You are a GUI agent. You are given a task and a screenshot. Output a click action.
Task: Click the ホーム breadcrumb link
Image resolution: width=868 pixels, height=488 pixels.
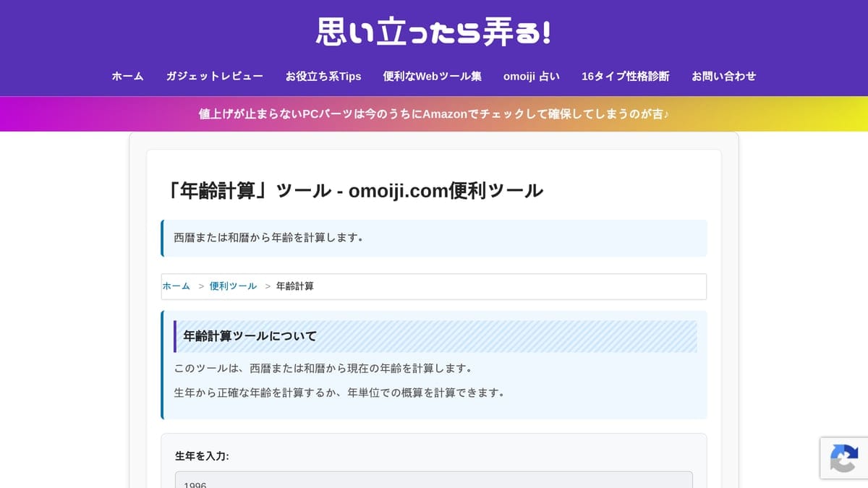click(x=176, y=286)
